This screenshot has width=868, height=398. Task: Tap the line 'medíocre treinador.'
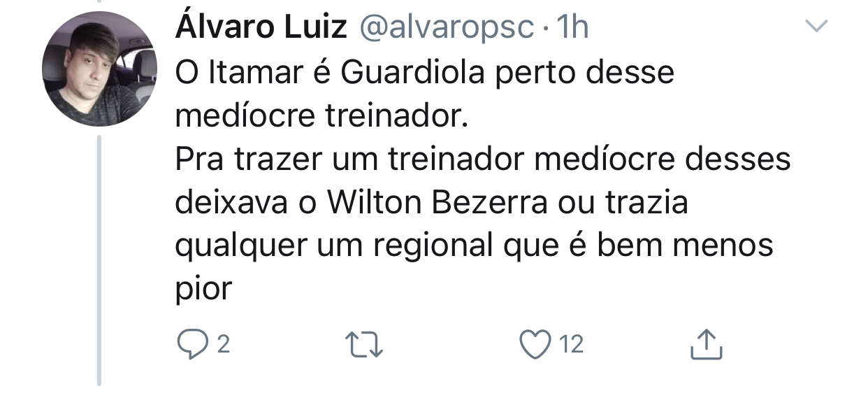[320, 116]
